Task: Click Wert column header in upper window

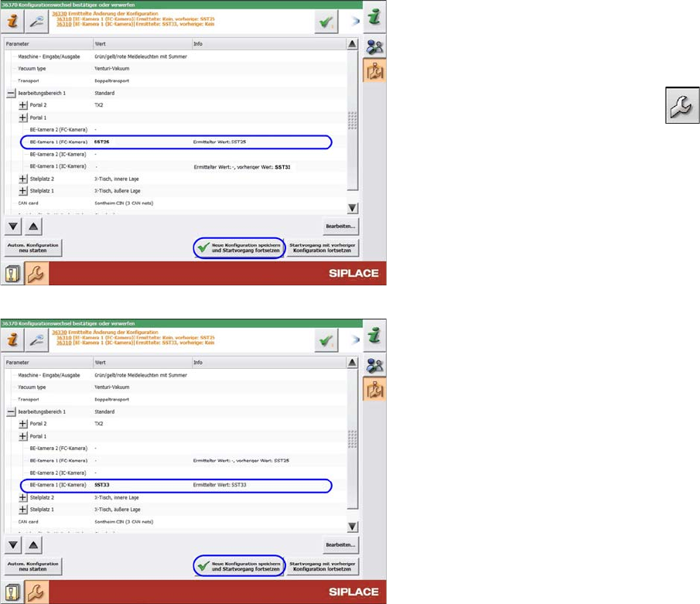Action: pyautogui.click(x=142, y=44)
